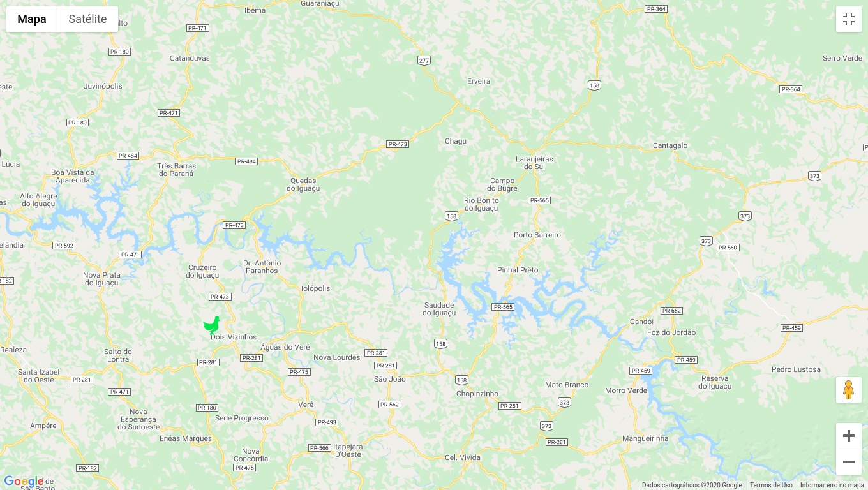Select the Mapa view tab
868x490 pixels.
point(32,19)
